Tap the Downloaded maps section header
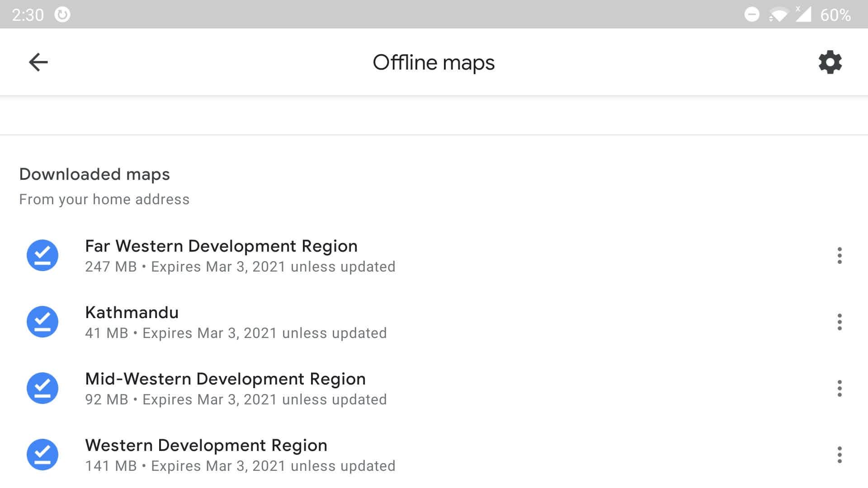The width and height of the screenshot is (868, 488). tap(94, 174)
